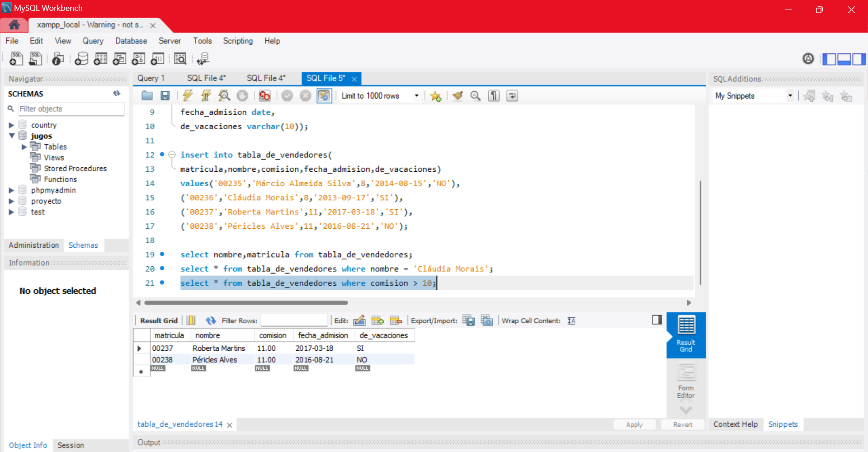Toggle stop-on-error execution icon

(x=265, y=95)
